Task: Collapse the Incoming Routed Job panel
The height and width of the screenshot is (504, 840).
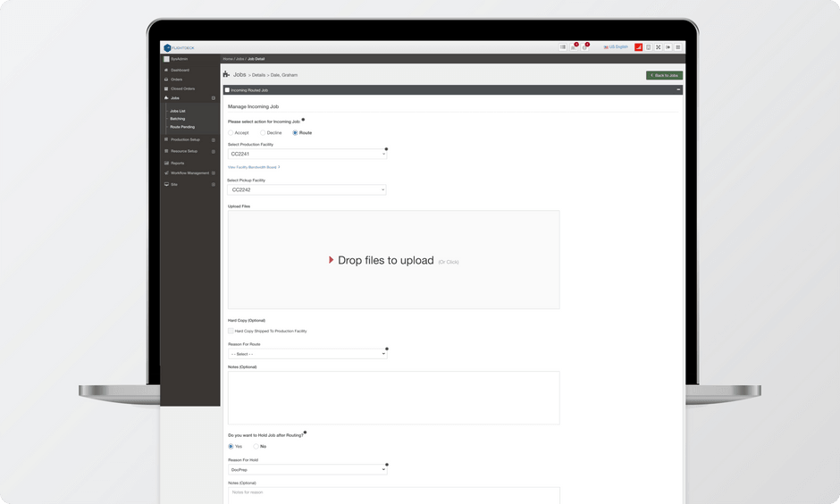Action: (678, 89)
